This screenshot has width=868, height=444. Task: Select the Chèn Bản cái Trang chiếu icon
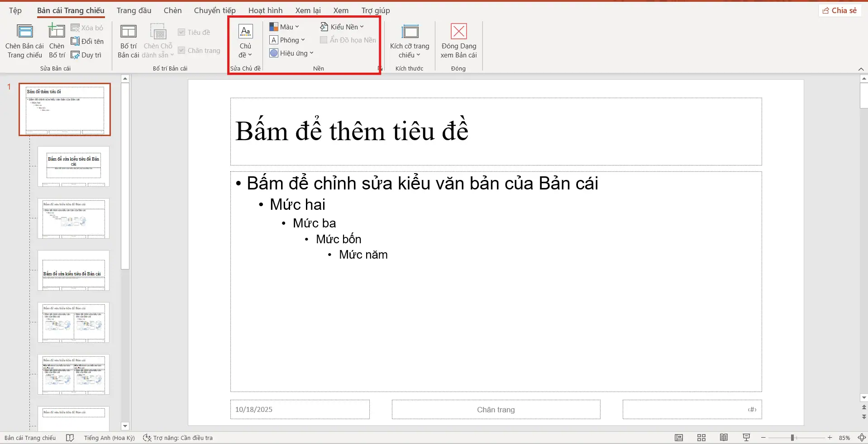click(24, 40)
